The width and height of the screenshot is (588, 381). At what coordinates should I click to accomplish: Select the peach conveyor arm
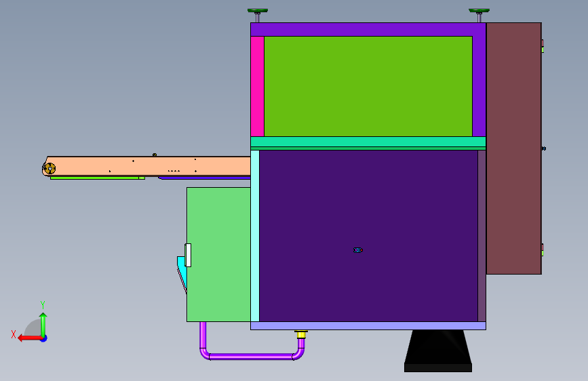148,166
